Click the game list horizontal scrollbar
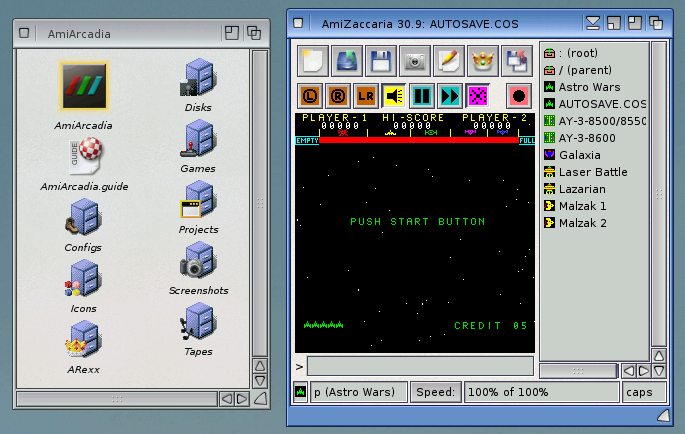685x434 pixels. tap(579, 371)
